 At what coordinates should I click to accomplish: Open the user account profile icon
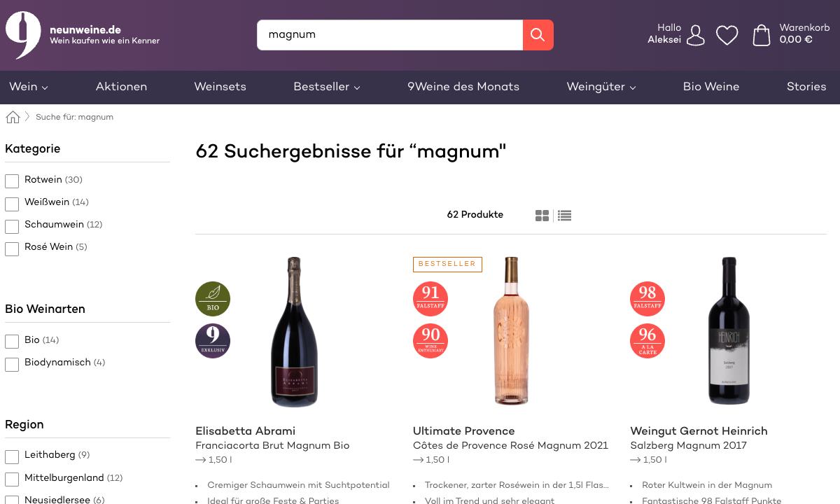click(696, 35)
